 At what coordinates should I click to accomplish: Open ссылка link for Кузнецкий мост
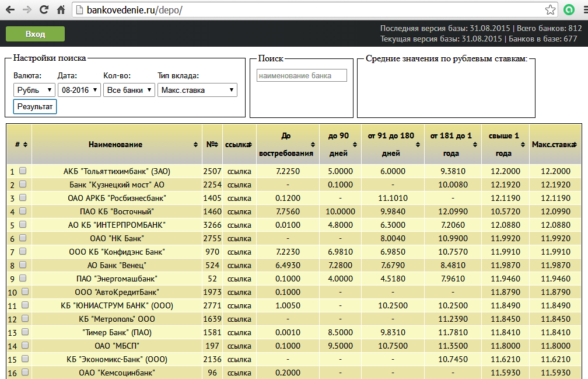click(x=239, y=185)
